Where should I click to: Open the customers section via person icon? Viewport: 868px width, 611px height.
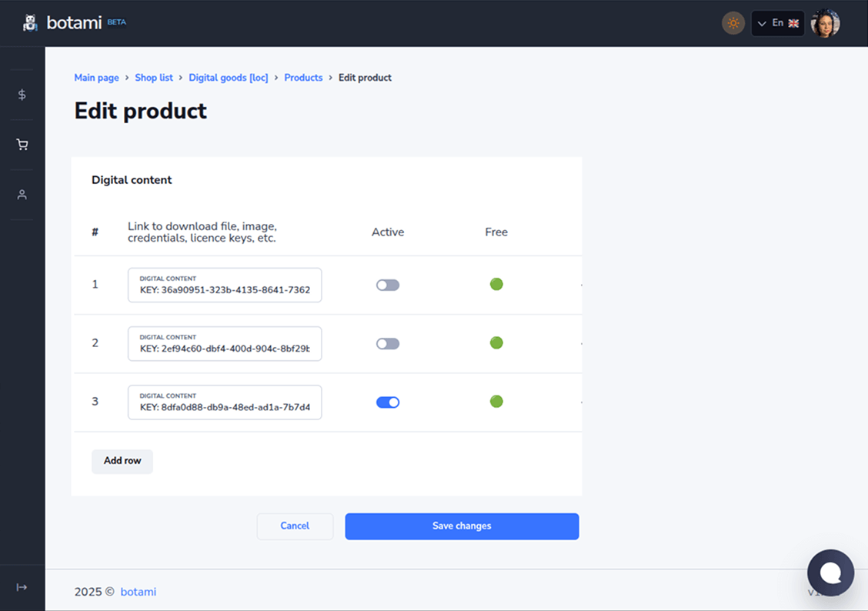point(22,194)
